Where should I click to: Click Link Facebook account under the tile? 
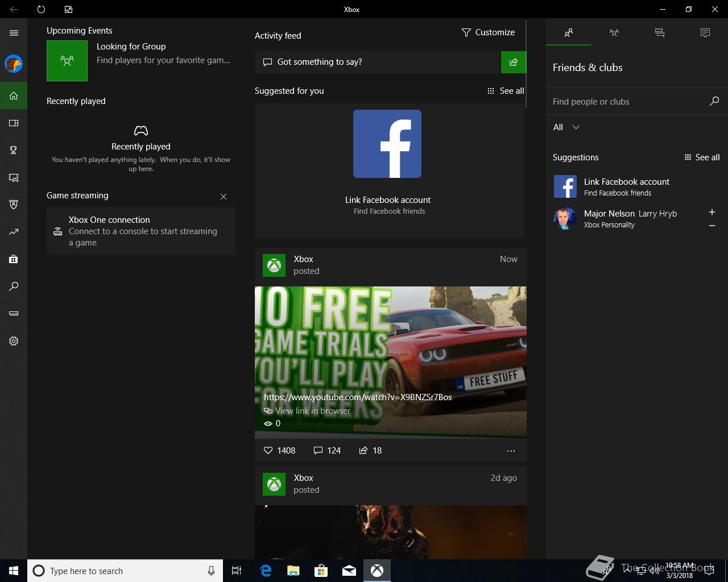[x=388, y=200]
